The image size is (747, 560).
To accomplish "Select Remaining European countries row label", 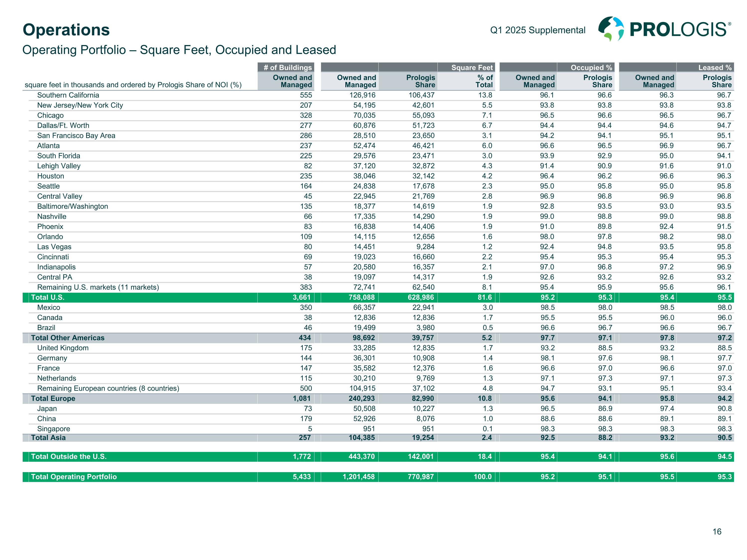I will [x=108, y=389].
